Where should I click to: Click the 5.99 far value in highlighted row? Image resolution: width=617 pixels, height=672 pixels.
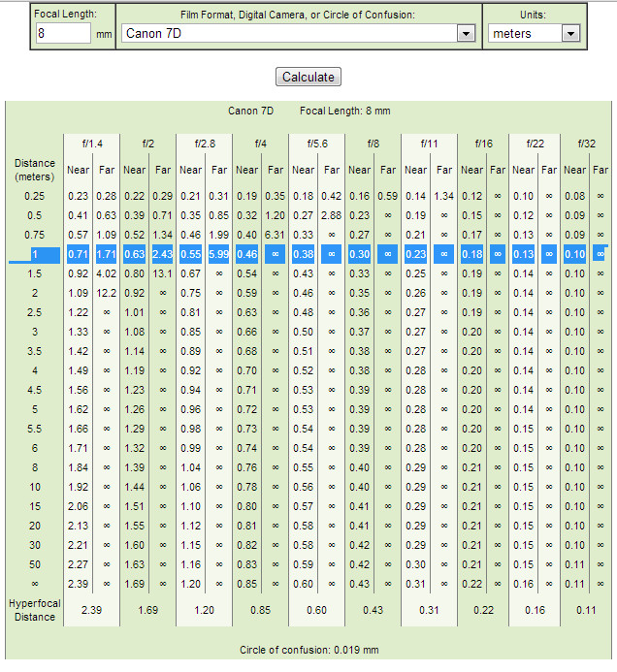click(x=218, y=254)
